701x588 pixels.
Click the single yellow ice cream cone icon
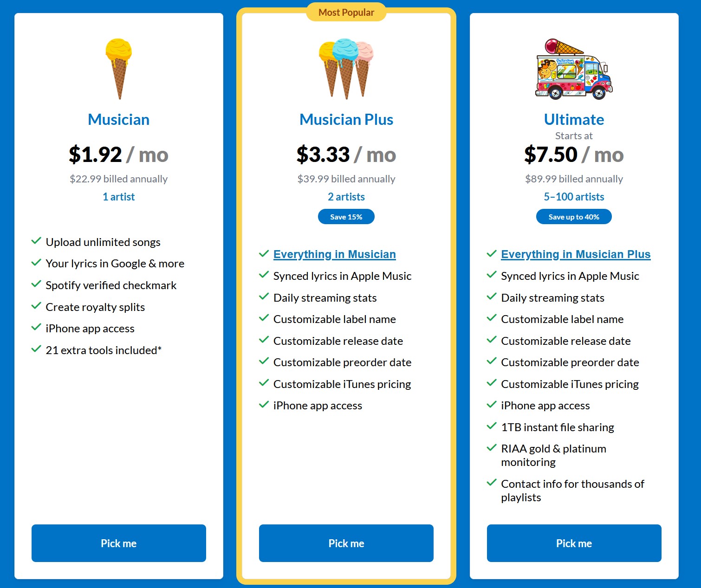click(119, 68)
